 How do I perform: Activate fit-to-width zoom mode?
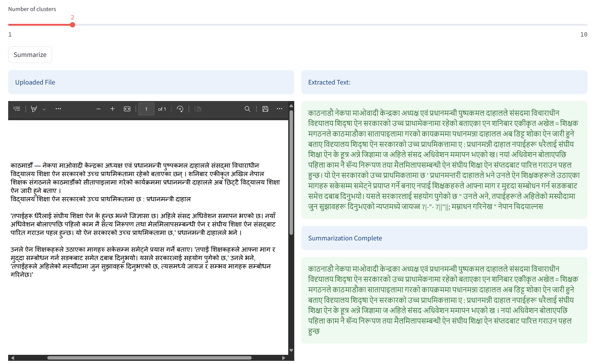pos(127,109)
